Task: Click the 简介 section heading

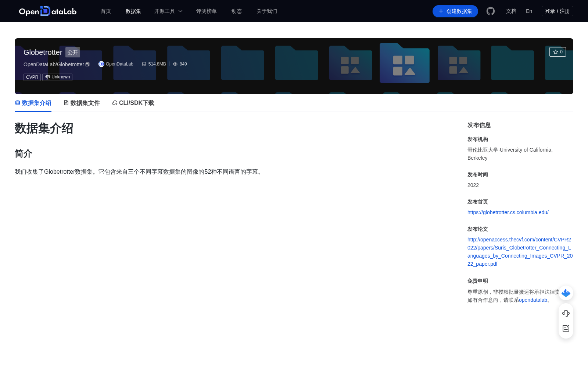Action: 24,153
